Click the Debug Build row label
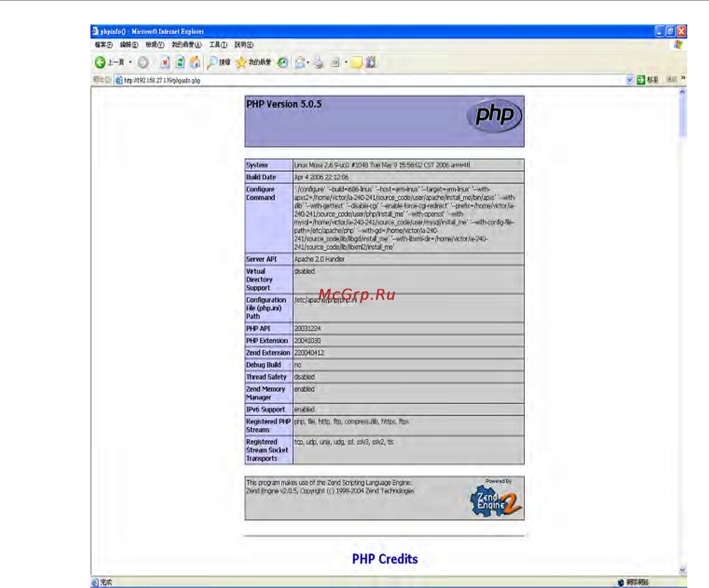 [263, 365]
